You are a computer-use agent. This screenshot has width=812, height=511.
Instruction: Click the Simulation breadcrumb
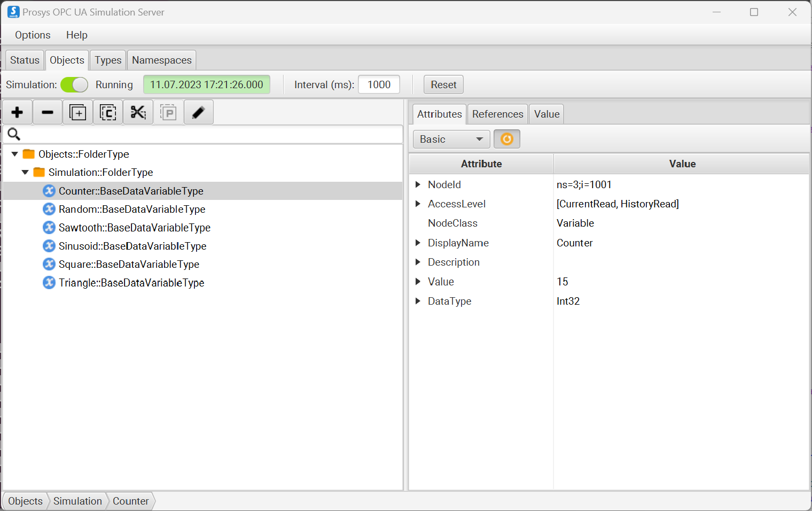(x=77, y=501)
